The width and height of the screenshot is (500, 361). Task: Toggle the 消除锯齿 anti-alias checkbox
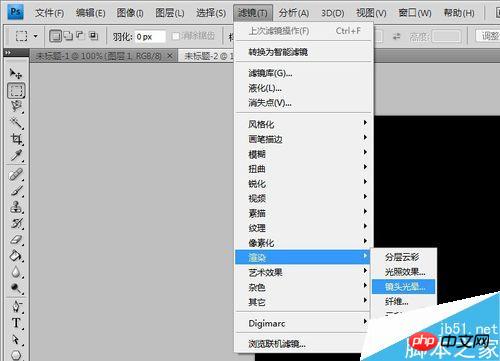175,36
